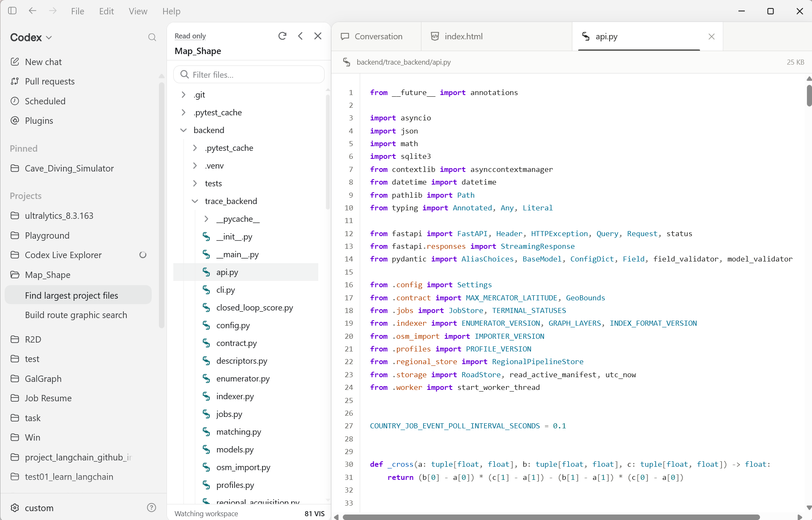Switch to the index.html tab
This screenshot has width=812, height=520.
pos(497,36)
